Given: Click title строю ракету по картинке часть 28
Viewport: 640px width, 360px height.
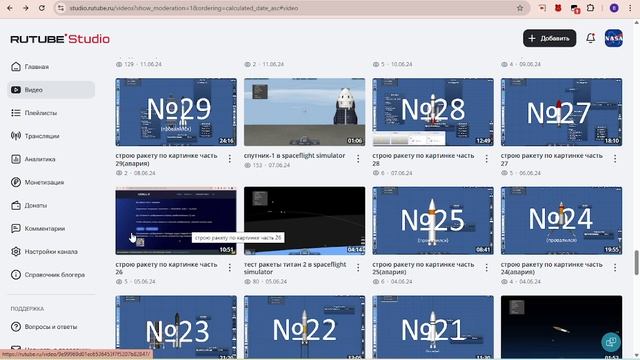Looking at the screenshot, I should tap(423, 159).
